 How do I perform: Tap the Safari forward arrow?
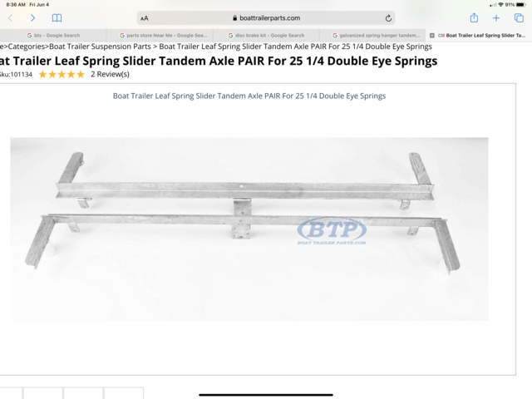(32, 18)
